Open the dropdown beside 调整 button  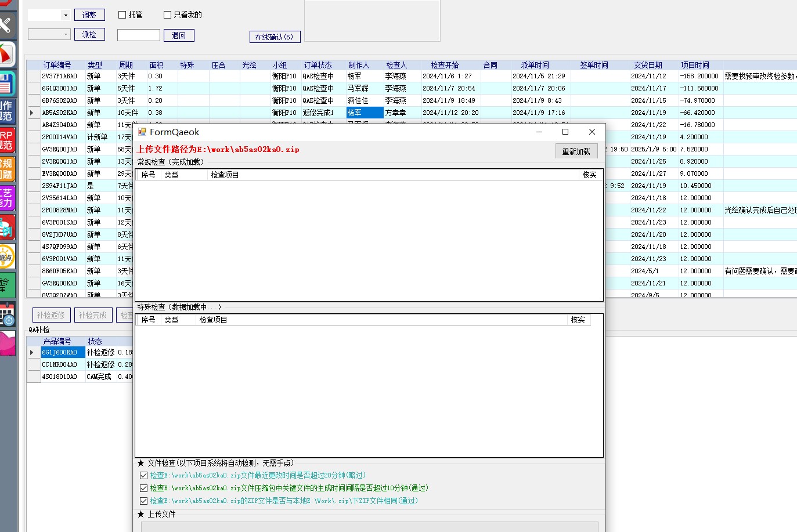(66, 15)
